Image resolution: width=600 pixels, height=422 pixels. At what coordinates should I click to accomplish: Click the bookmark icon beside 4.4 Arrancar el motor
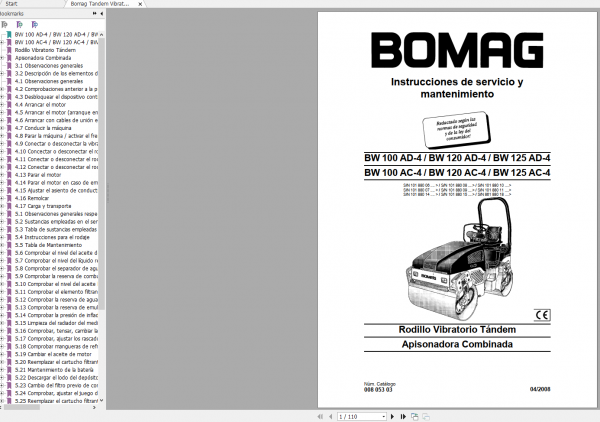click(x=9, y=105)
